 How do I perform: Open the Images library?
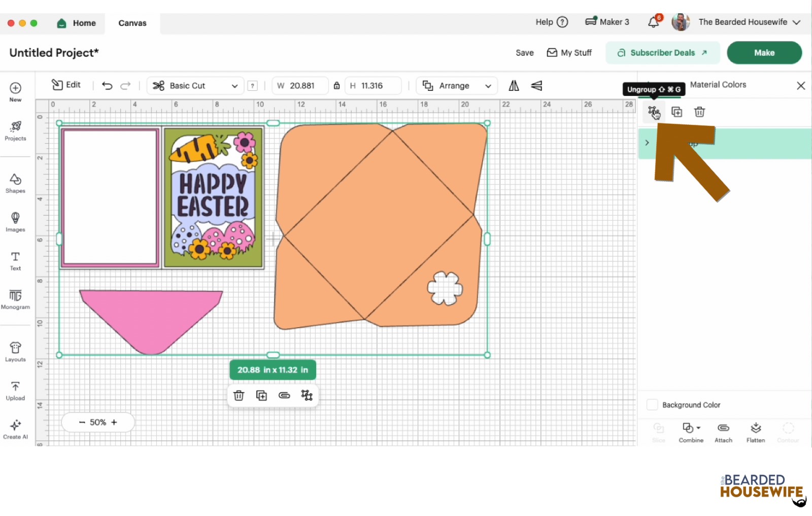pos(15,222)
